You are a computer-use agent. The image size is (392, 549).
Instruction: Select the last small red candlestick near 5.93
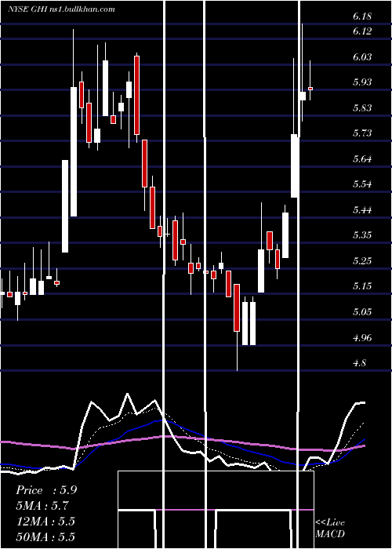310,89
